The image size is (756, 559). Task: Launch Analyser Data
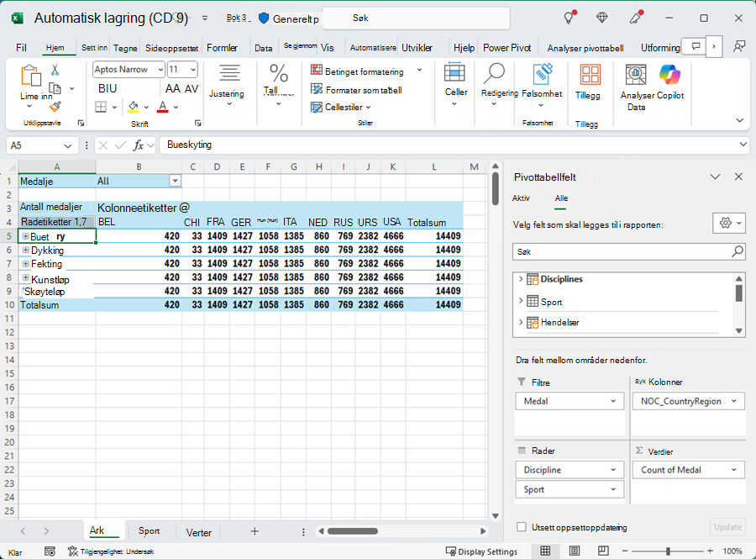[x=636, y=87]
